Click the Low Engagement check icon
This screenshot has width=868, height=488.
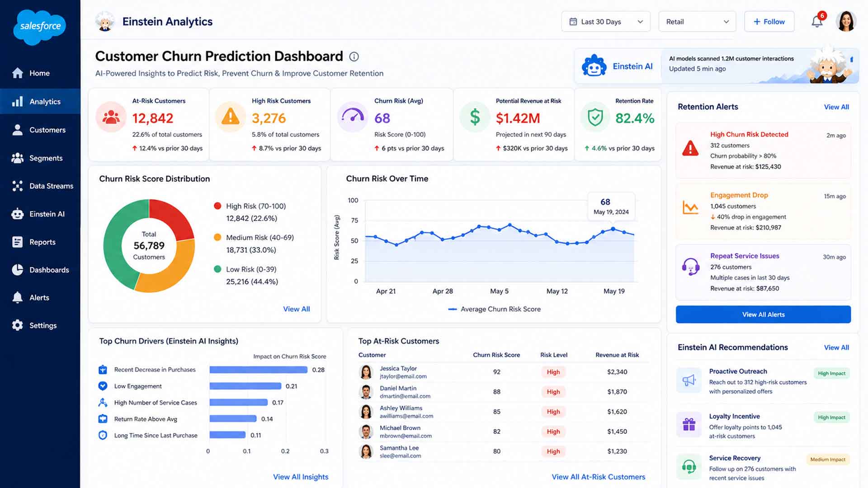tap(103, 386)
